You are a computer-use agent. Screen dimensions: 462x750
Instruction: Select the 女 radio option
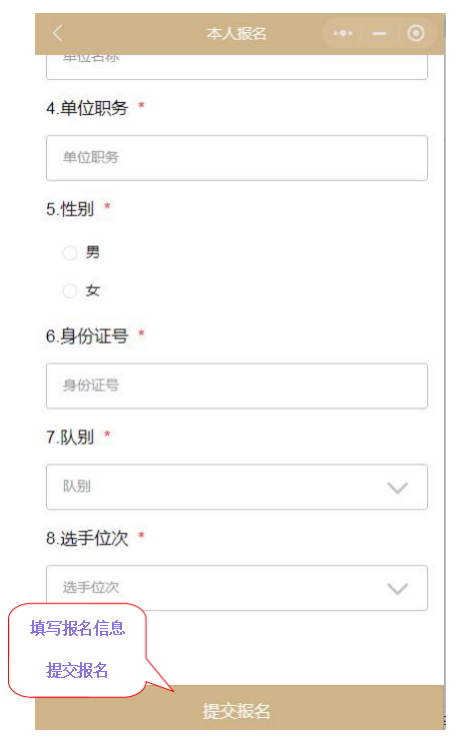[x=70, y=291]
